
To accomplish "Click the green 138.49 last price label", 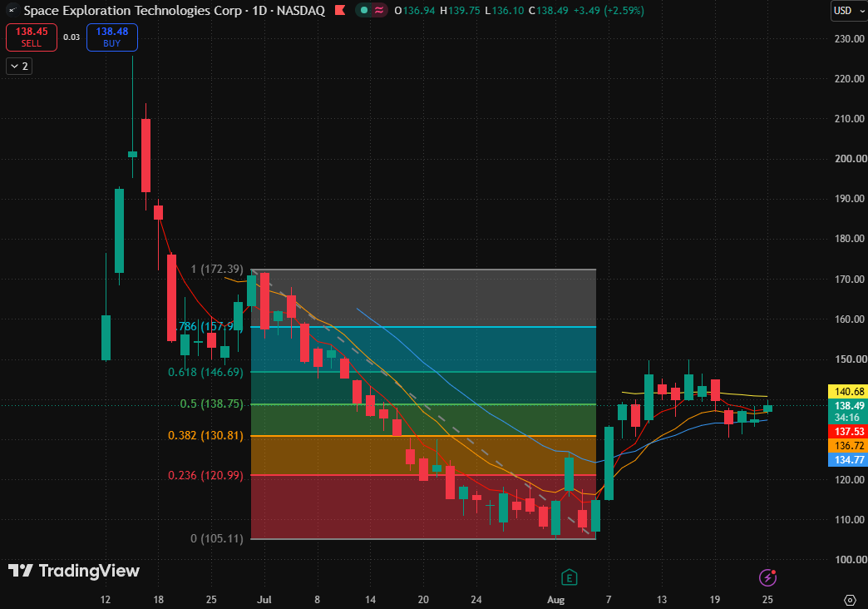I will pyautogui.click(x=847, y=406).
